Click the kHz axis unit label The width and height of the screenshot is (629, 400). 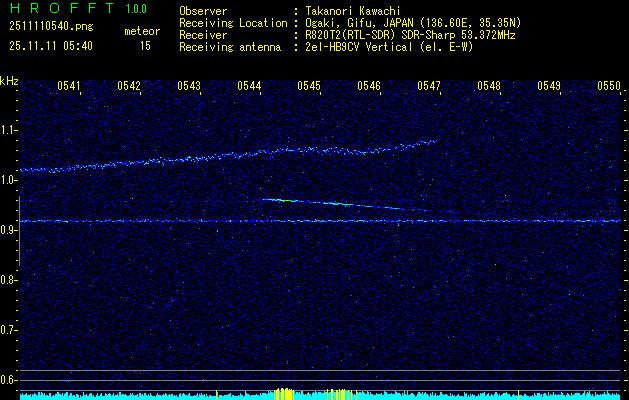pos(10,80)
